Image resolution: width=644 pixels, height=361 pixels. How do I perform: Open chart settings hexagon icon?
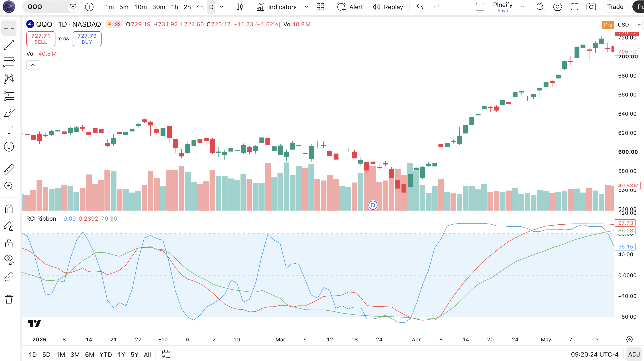558,7
